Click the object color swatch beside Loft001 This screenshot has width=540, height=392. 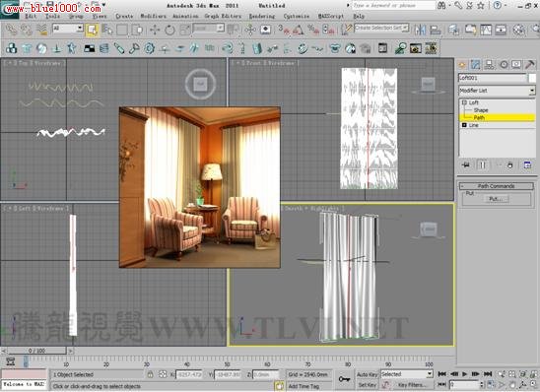click(532, 78)
